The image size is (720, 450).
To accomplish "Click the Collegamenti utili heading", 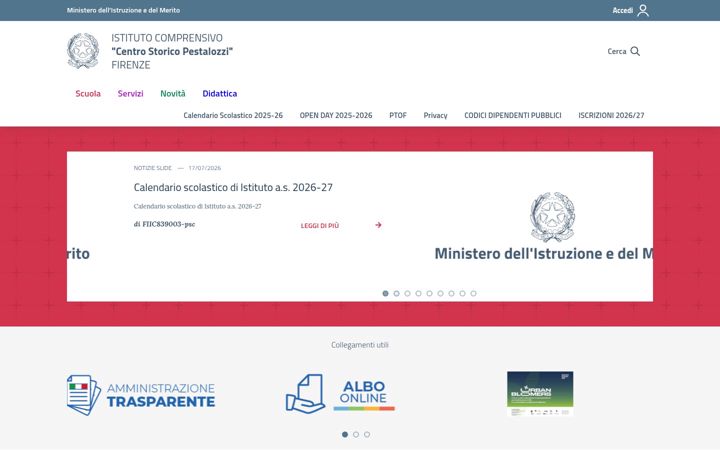I will [360, 345].
